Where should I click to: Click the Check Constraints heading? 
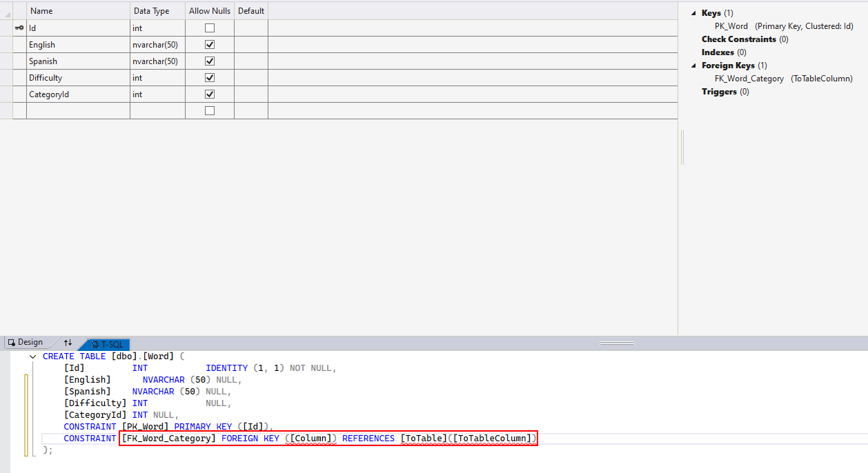[x=738, y=39]
